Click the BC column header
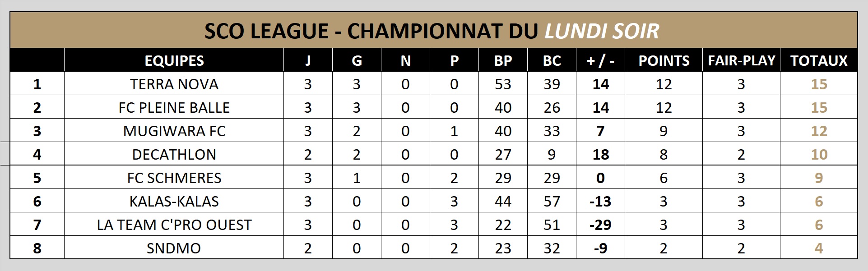Image resolution: width=868 pixels, height=271 pixels. (552, 61)
